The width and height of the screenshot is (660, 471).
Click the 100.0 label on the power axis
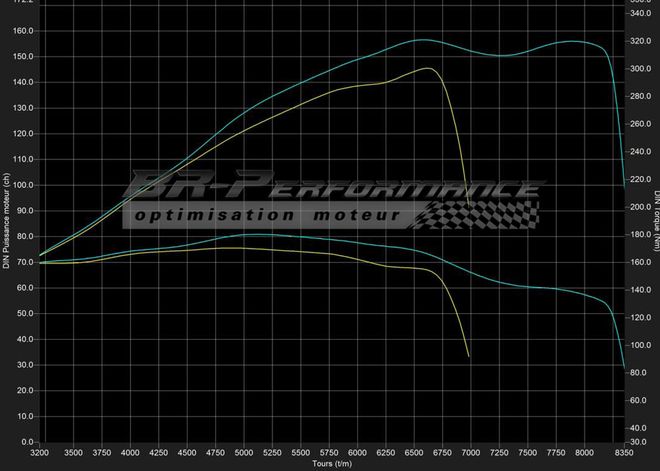click(22, 185)
